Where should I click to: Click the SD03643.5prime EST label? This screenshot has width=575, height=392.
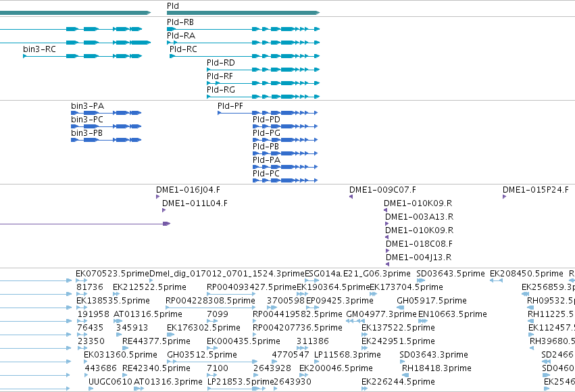tap(451, 274)
